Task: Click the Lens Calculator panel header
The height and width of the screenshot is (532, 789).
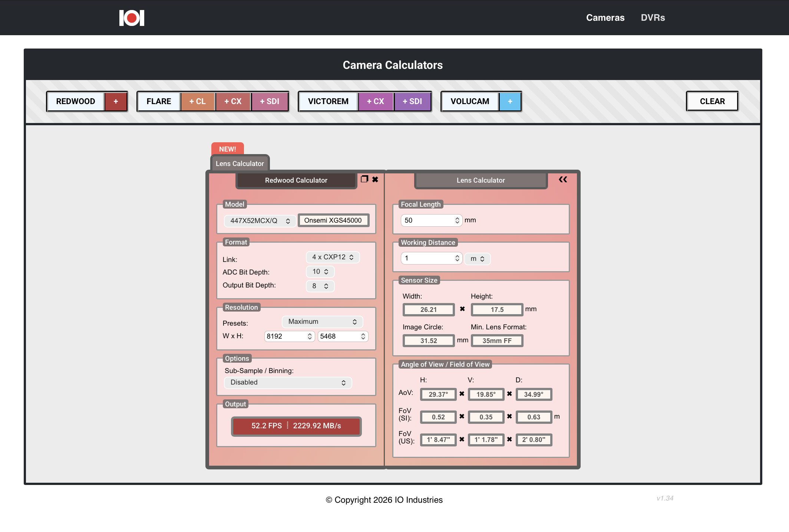Action: pos(481,180)
